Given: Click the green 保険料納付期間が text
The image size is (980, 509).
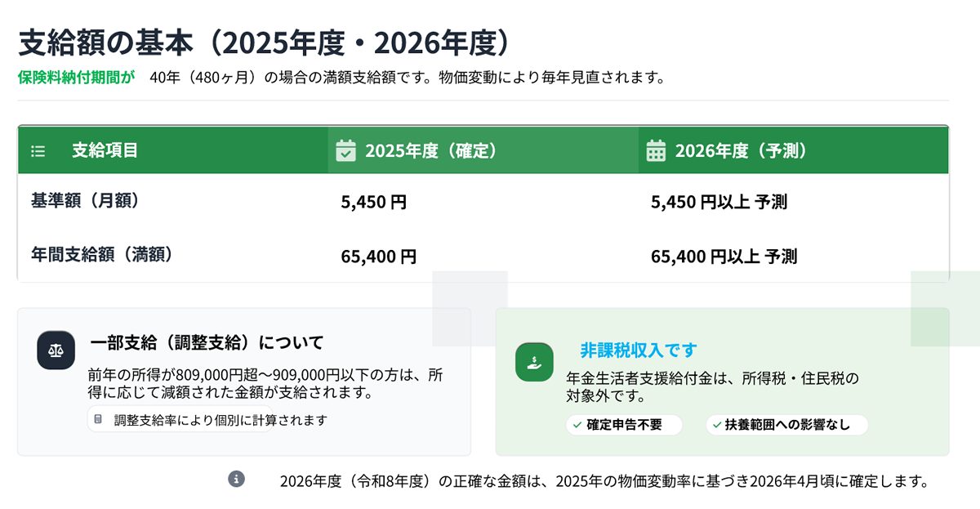Looking at the screenshot, I should point(77,78).
